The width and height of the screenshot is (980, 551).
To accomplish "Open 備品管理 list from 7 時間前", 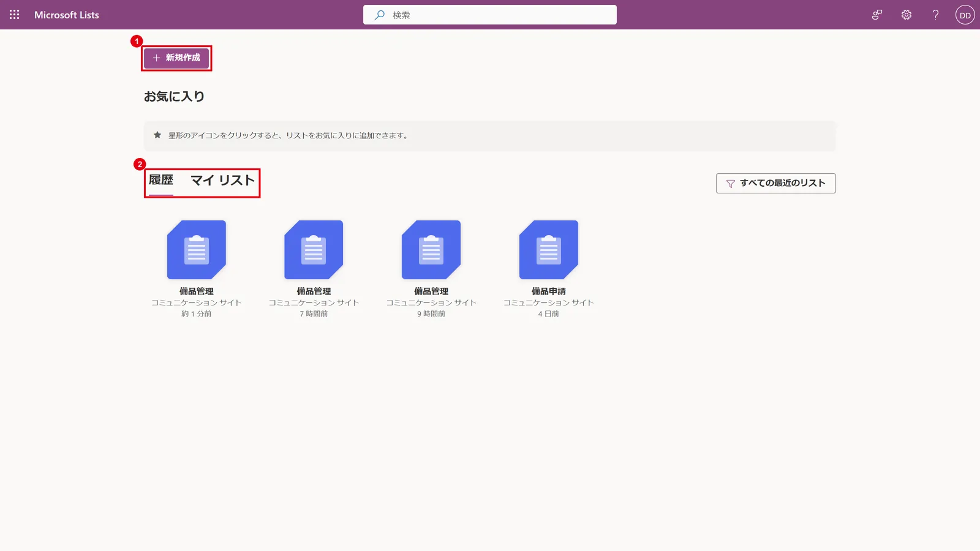I will 314,250.
